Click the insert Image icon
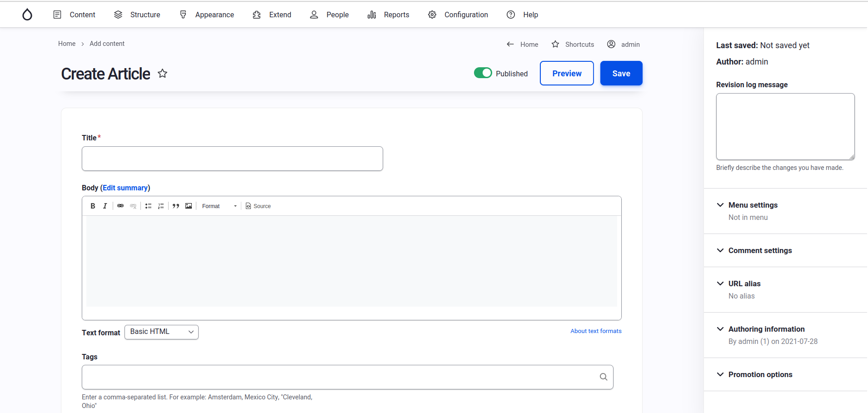 click(x=189, y=206)
